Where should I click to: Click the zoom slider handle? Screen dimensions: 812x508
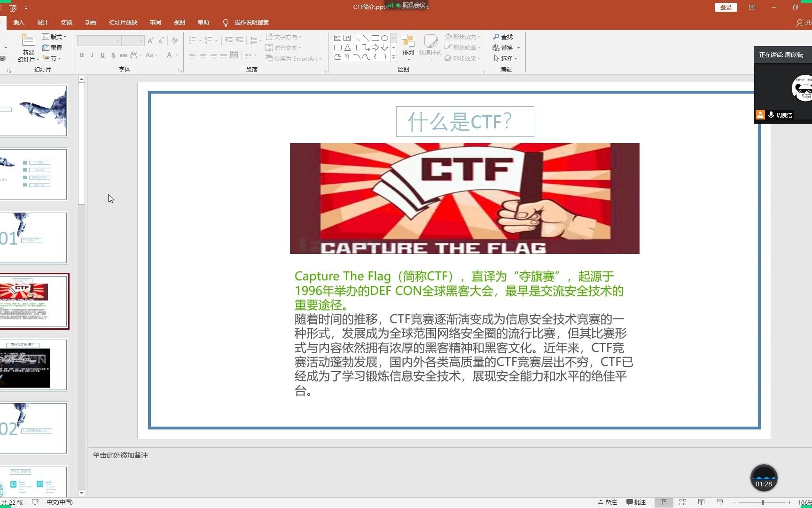763,502
